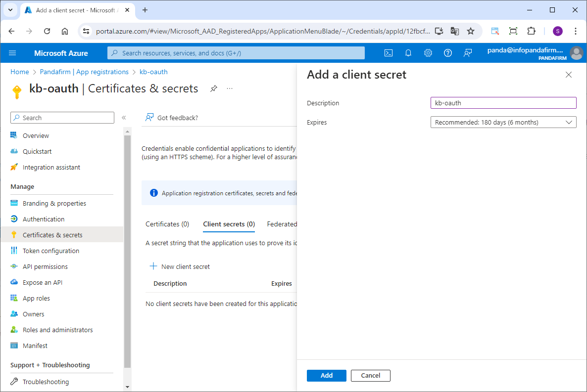
Task: Focus the Description text field
Action: click(x=503, y=103)
